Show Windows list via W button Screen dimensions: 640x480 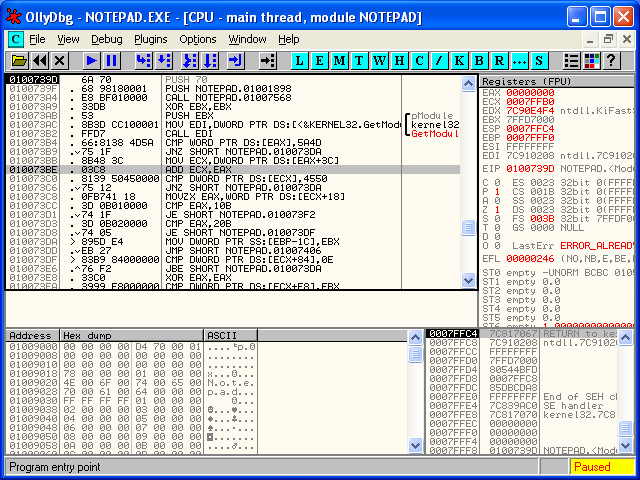(x=379, y=61)
